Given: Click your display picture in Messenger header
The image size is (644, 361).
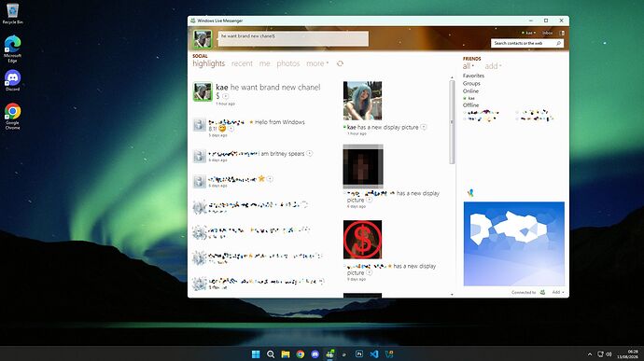Looking at the screenshot, I should [203, 39].
